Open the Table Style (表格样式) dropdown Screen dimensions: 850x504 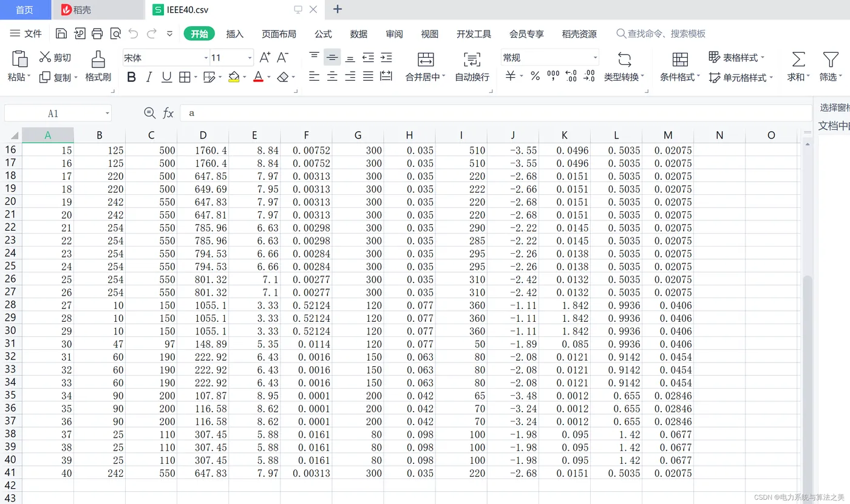tap(736, 58)
